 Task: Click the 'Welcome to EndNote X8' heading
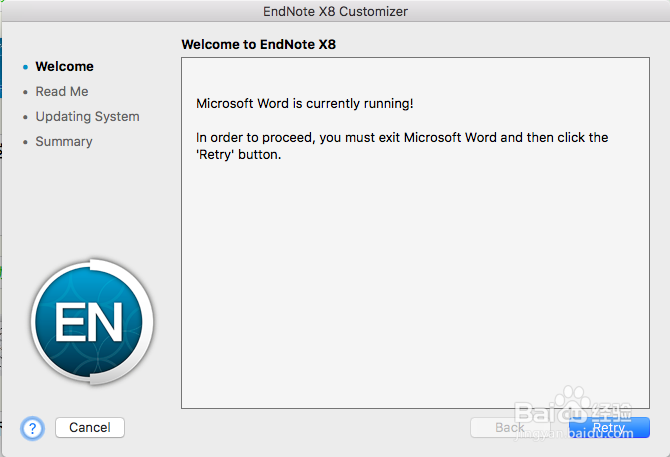pyautogui.click(x=259, y=44)
